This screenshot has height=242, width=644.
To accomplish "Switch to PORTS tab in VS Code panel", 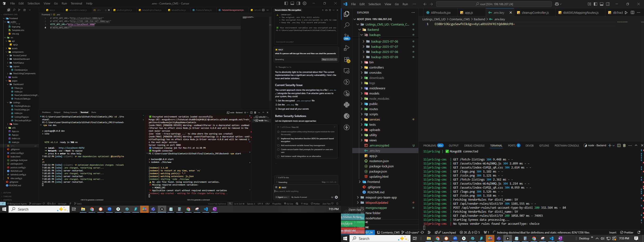I will [511, 145].
